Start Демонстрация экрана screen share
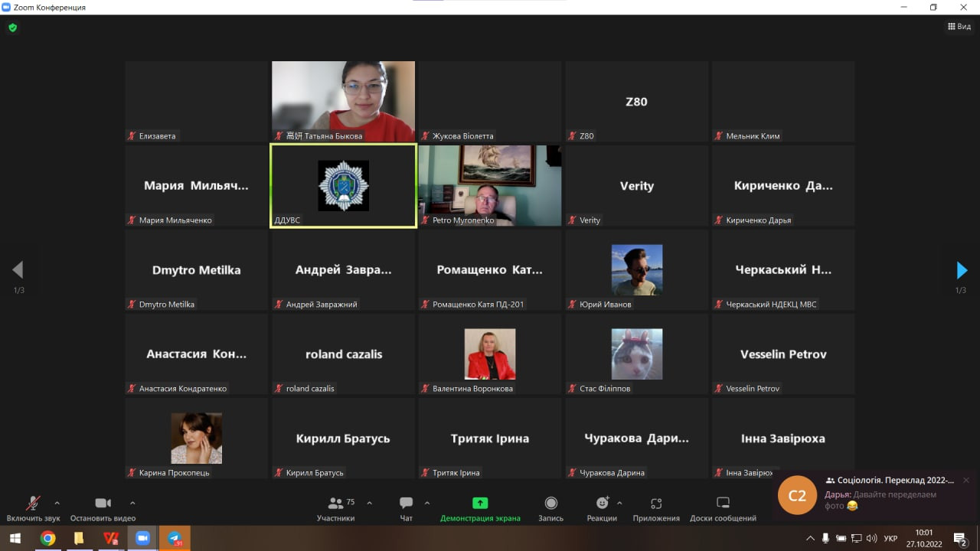This screenshot has width=980, height=551. (x=480, y=509)
